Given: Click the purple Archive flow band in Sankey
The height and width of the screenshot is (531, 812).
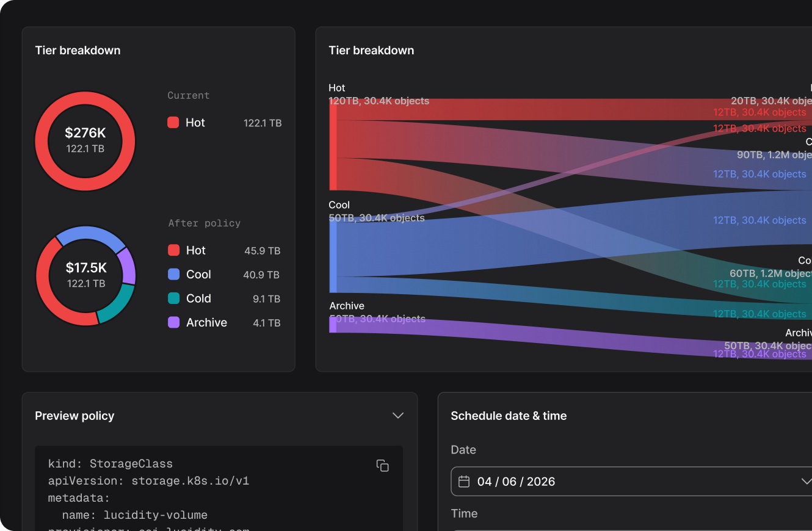Looking at the screenshot, I should [574, 339].
